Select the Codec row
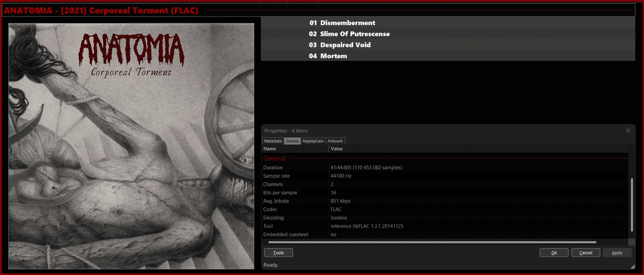The width and height of the screenshot is (644, 275). 445,210
